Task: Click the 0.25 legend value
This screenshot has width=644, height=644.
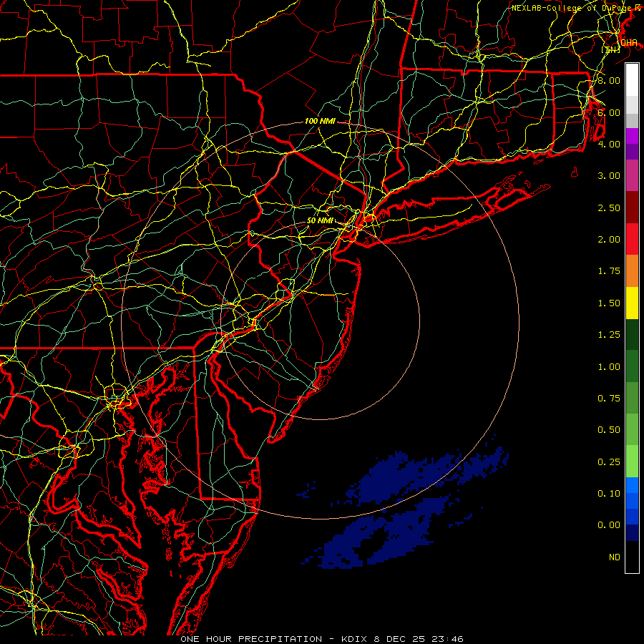Action: (609, 462)
